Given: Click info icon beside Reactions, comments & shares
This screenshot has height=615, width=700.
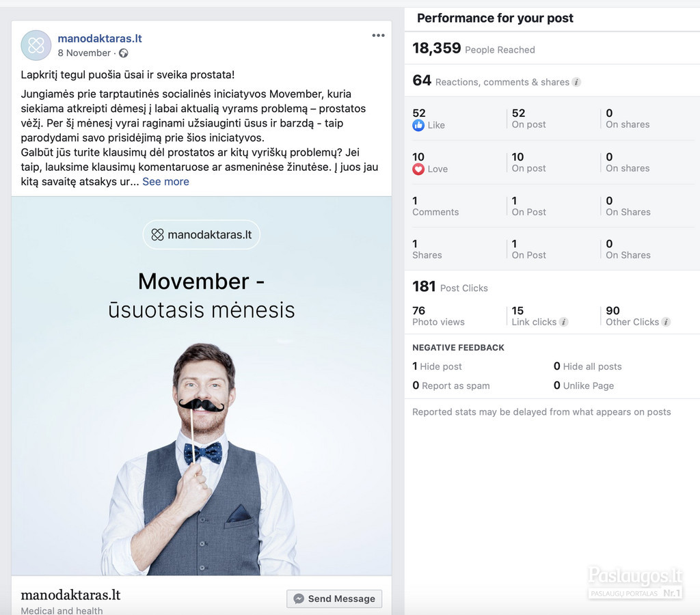Looking at the screenshot, I should 576,82.
